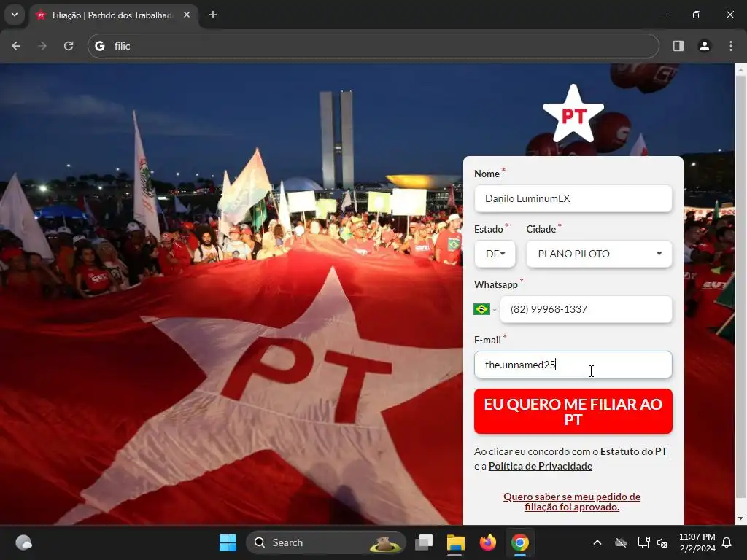
Task: Click the browser forward arrow
Action: pyautogui.click(x=42, y=46)
